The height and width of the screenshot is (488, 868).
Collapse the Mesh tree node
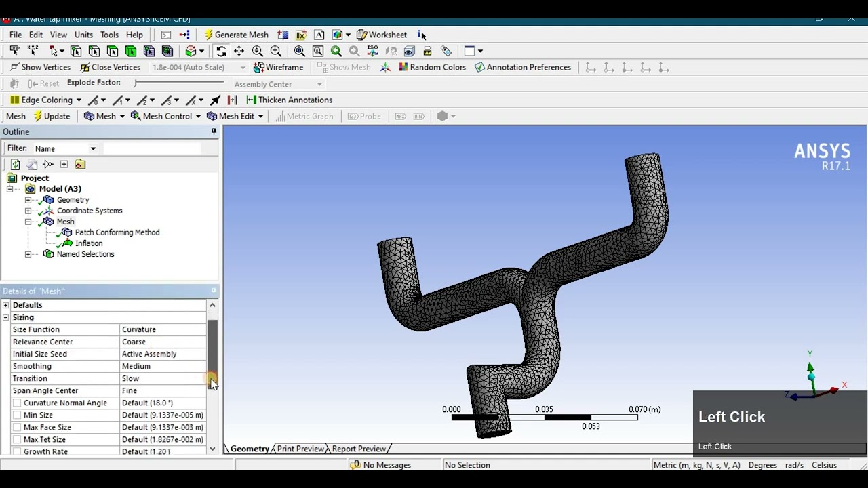(28, 222)
